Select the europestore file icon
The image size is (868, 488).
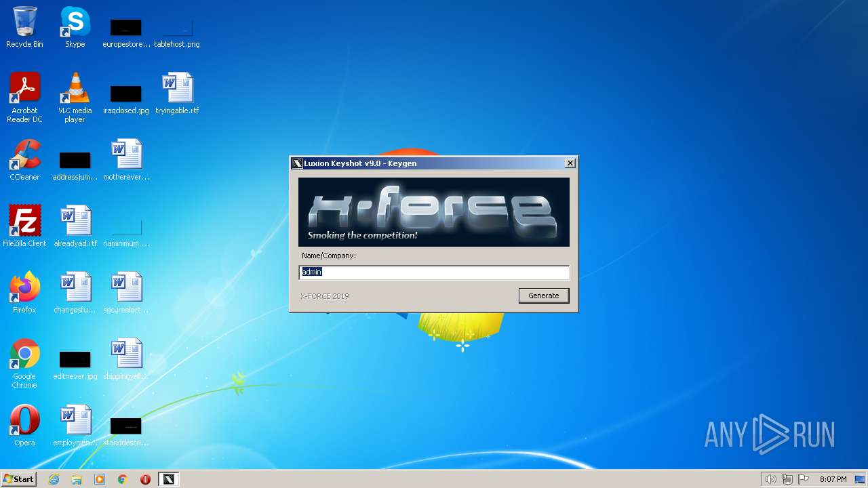click(126, 32)
